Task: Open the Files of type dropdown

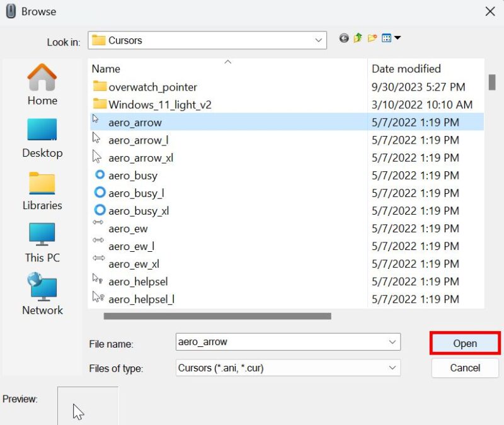Action: [392, 368]
